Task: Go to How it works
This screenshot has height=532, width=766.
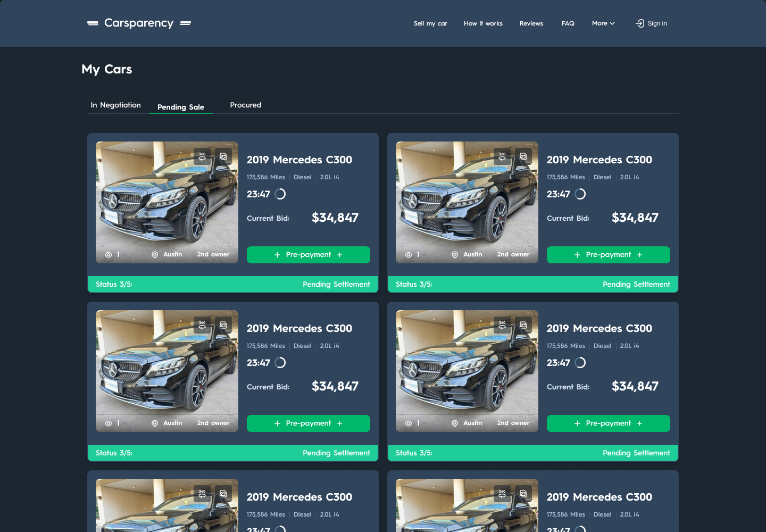Action: coord(483,23)
